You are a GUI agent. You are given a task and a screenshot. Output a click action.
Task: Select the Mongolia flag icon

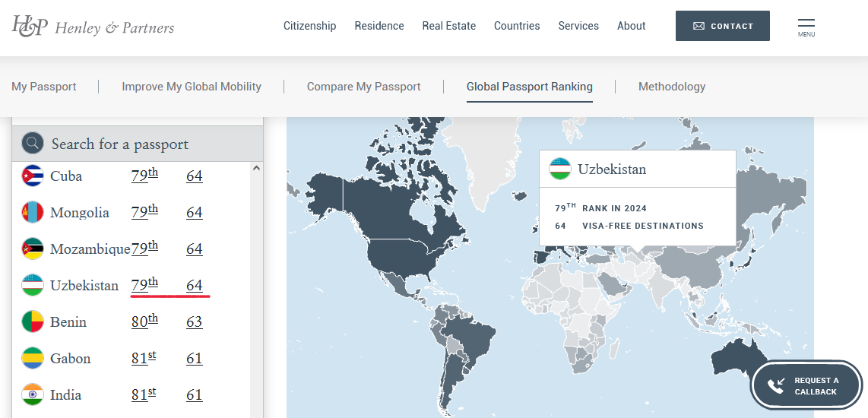33,213
